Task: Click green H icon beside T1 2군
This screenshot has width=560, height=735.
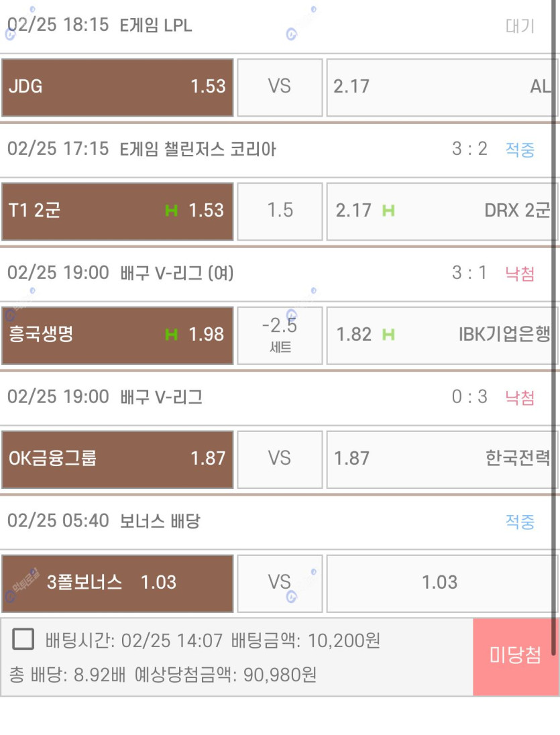Action: 171,211
